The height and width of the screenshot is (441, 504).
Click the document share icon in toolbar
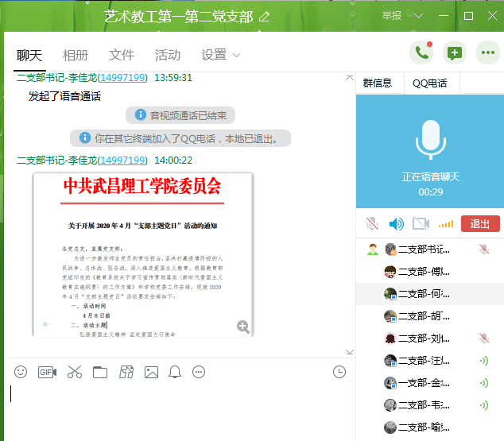pyautogui.click(x=126, y=372)
